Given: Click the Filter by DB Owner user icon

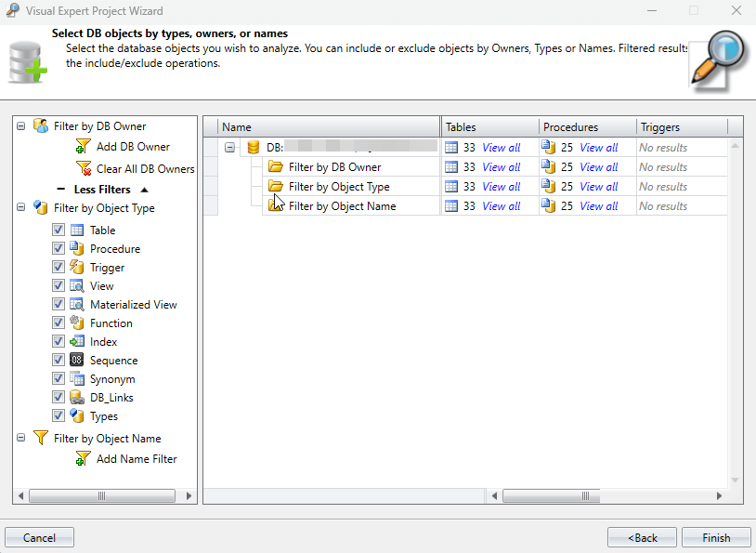Looking at the screenshot, I should click(x=41, y=126).
